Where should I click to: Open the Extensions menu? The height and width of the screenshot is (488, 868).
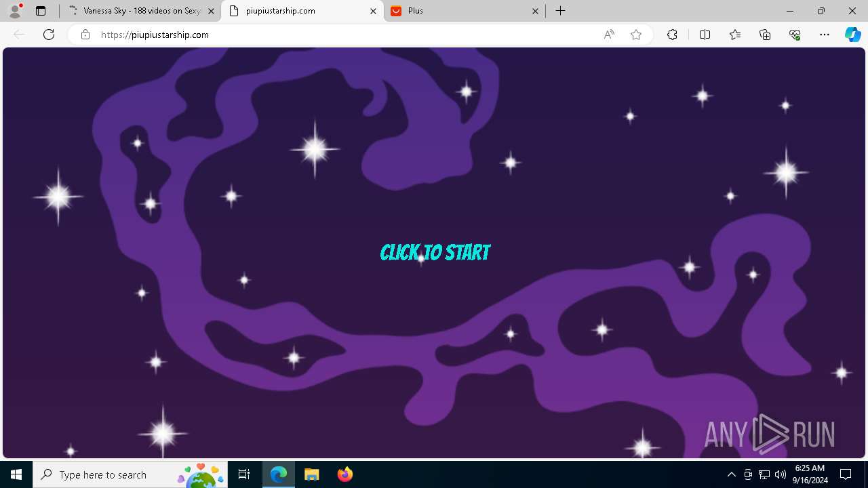point(672,35)
